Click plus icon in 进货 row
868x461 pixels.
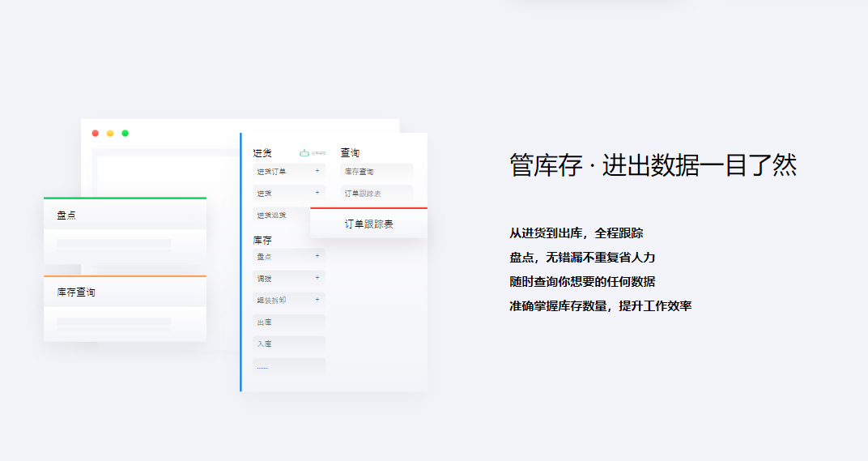click(317, 193)
